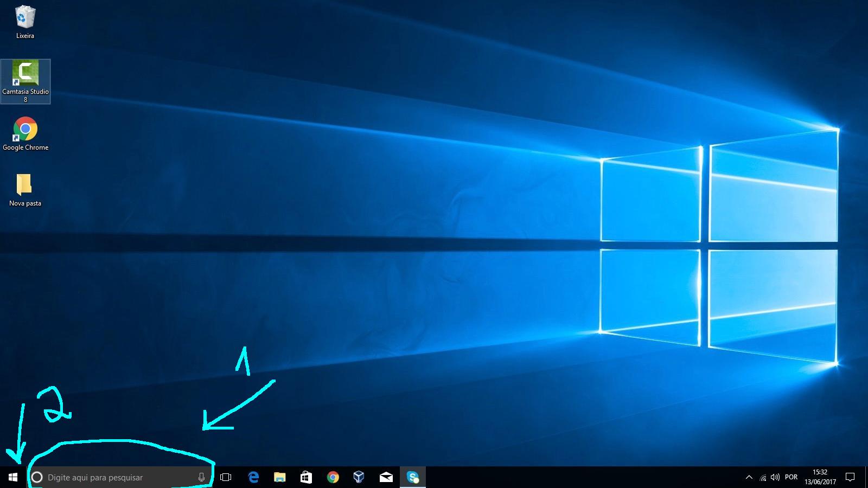
Task: Switch to the Skype taskbar window
Action: pos(413,477)
